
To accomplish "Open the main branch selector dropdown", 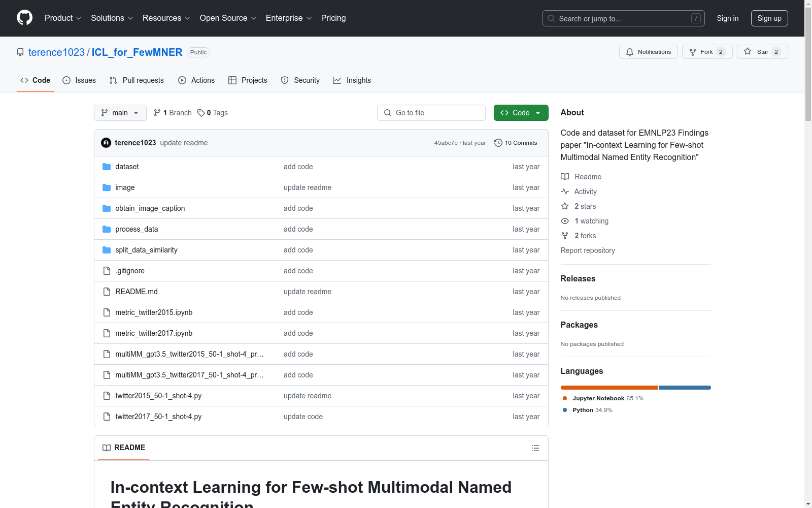I will [120, 113].
